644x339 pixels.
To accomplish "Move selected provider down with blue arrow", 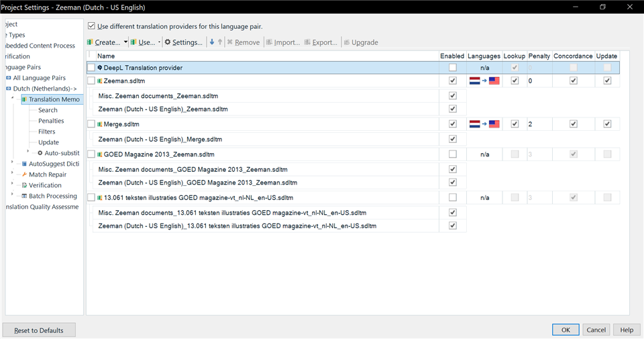I will (x=212, y=42).
